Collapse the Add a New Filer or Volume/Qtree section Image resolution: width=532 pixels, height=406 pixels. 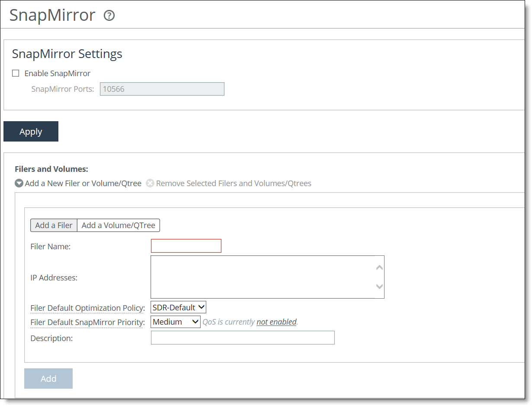pos(19,183)
